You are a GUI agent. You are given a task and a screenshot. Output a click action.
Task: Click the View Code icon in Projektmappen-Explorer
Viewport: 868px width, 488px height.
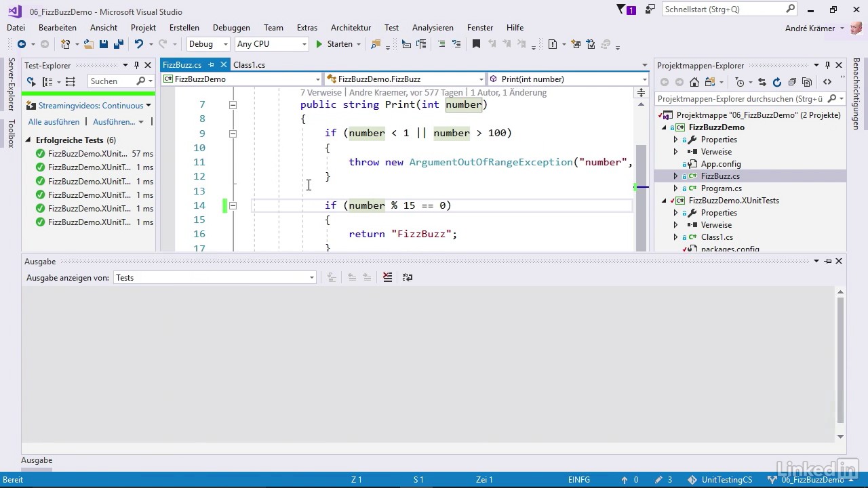point(827,82)
